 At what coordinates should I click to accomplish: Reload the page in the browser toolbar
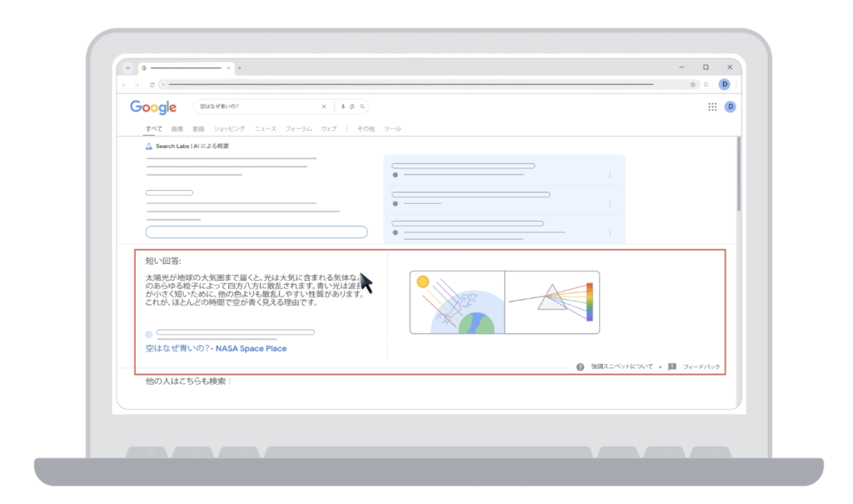[152, 84]
